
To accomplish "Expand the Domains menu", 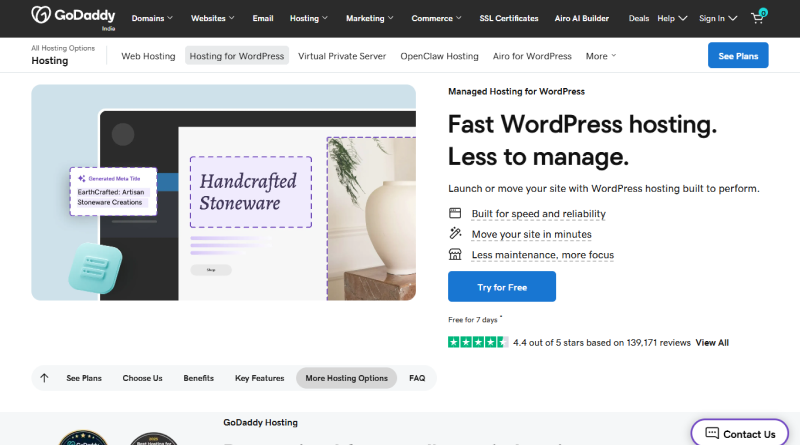I will pos(152,18).
